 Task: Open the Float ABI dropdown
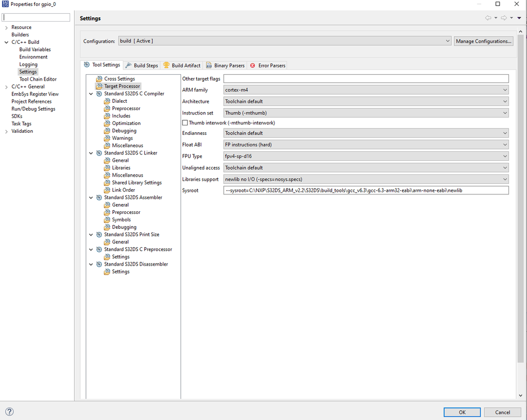pos(366,145)
